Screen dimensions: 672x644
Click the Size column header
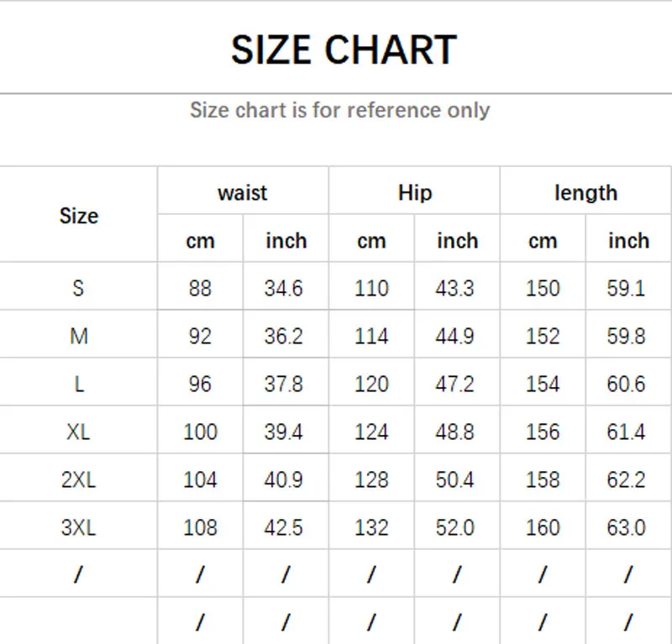point(79,216)
